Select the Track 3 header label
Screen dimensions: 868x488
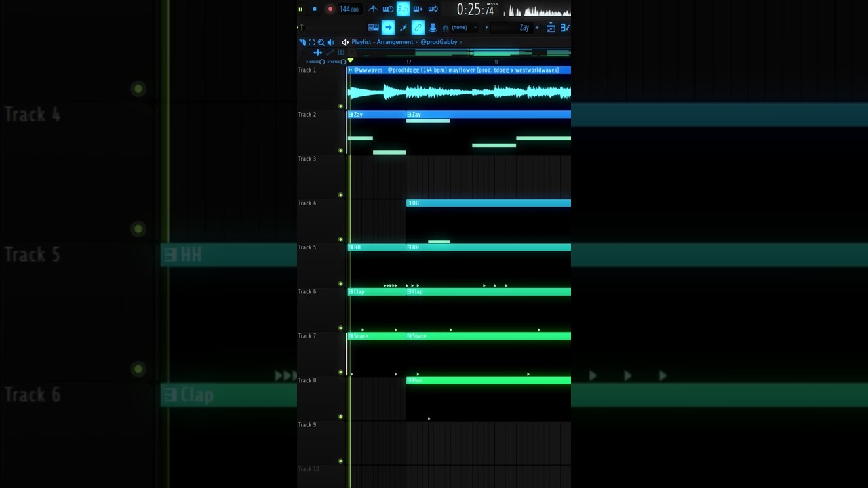[x=307, y=159]
